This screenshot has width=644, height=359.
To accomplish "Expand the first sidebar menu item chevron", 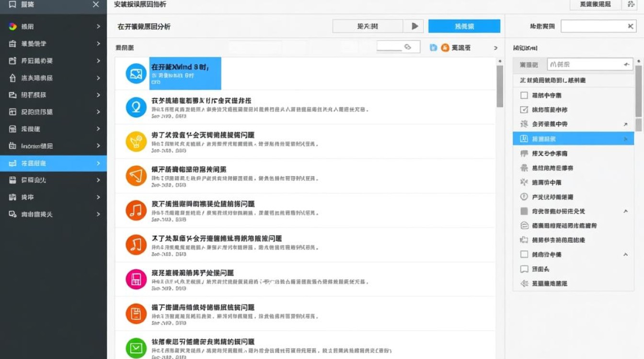I will pyautogui.click(x=99, y=26).
